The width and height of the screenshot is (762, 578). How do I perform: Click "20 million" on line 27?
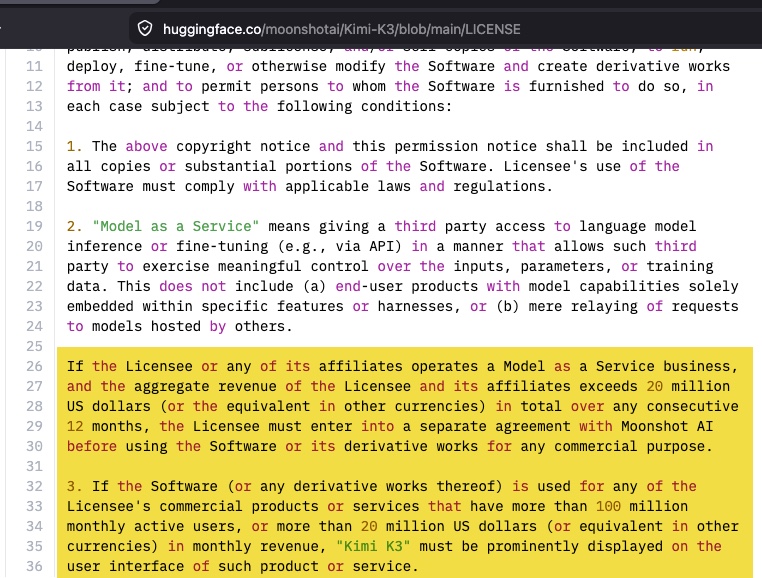[x=688, y=386]
